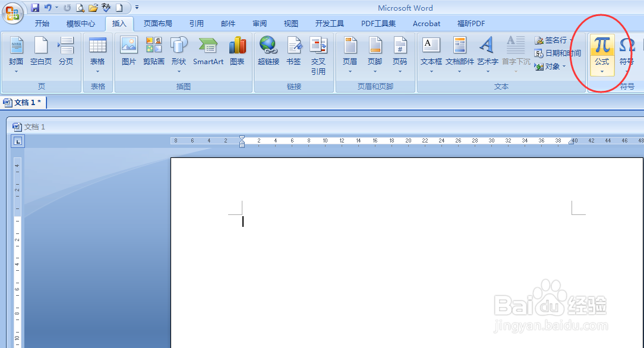The image size is (644, 348).
Task: Insert a bookmark with 书签
Action: point(293,51)
